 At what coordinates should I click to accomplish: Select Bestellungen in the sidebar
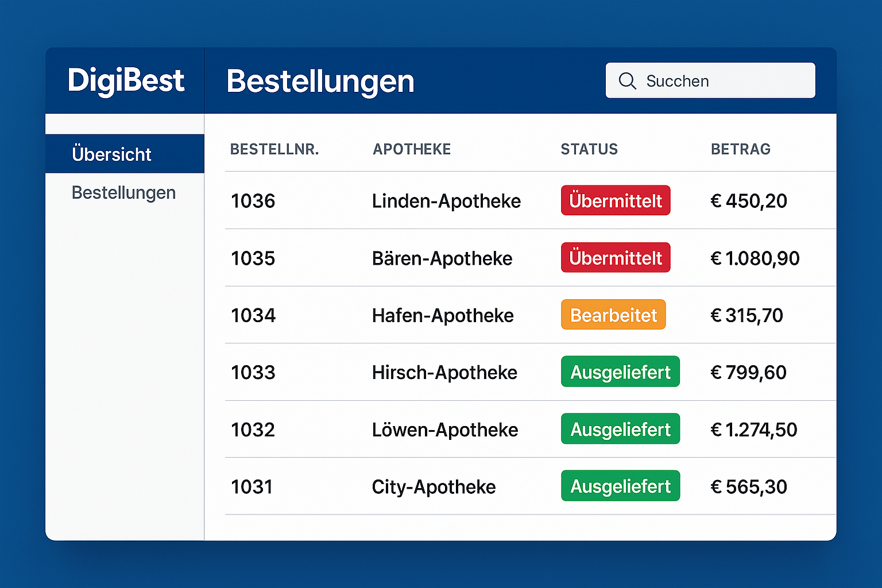click(123, 193)
